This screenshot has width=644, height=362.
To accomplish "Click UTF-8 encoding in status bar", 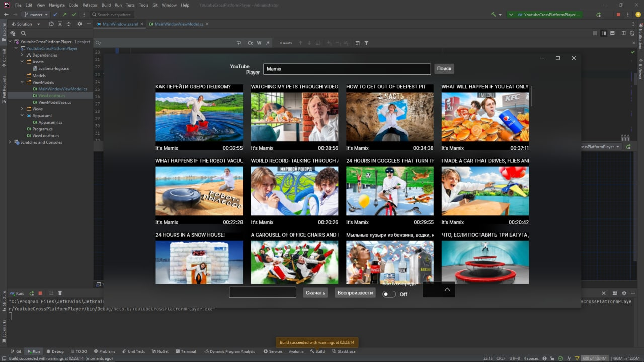I will [x=514, y=358].
